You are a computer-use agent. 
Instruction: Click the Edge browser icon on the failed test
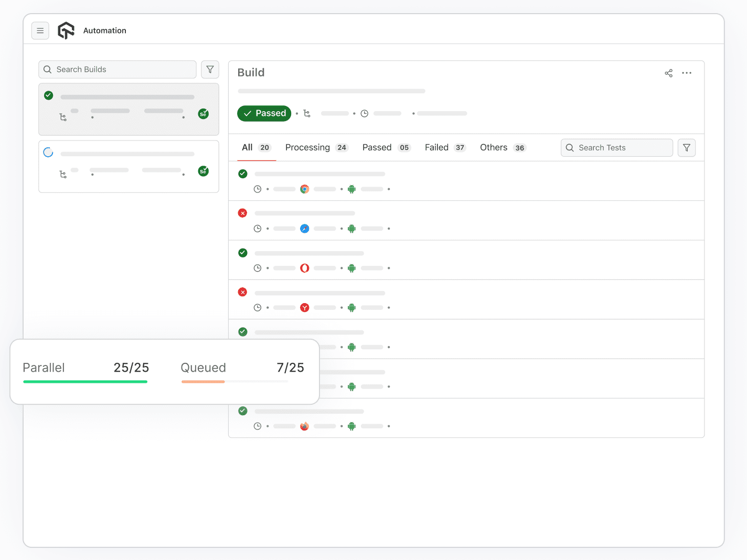point(304,229)
